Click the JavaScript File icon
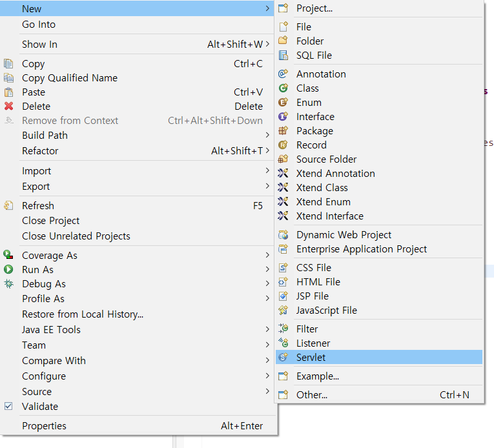This screenshot has height=448, width=494. [283, 310]
